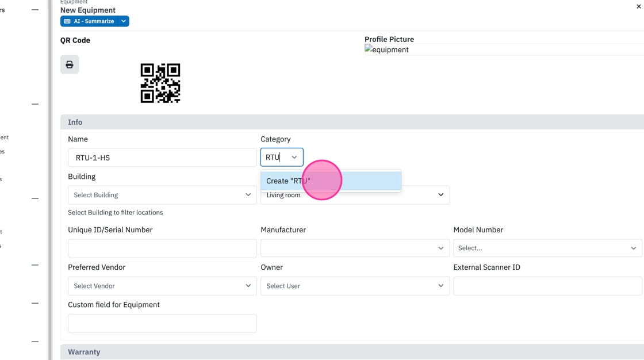Click the Info section header
The image size is (644, 360).
point(352,122)
